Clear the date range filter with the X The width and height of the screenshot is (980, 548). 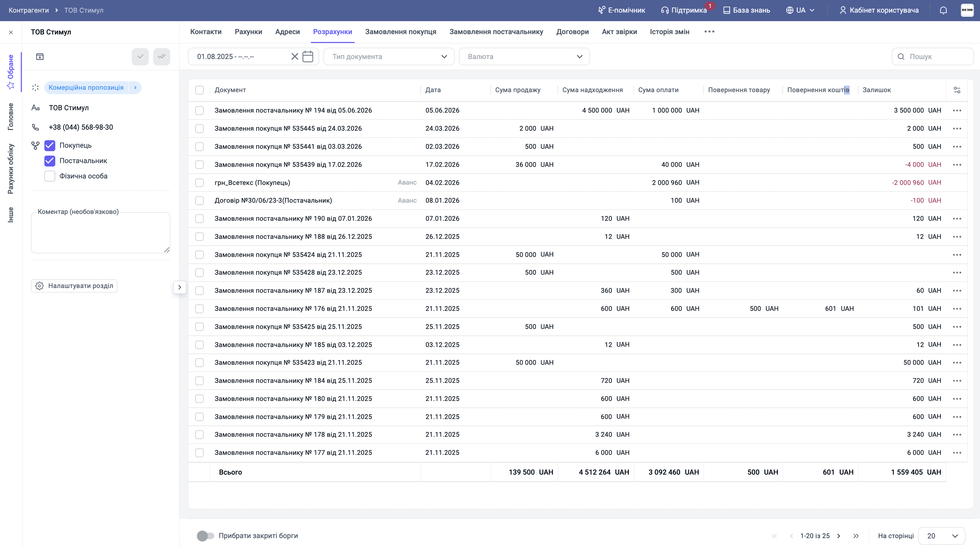(294, 56)
